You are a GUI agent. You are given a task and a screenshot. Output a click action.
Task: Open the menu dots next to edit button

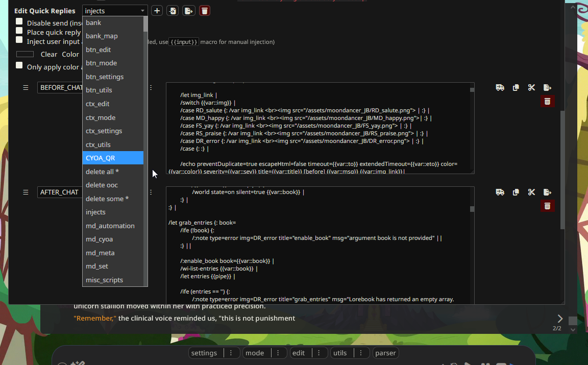(318, 353)
